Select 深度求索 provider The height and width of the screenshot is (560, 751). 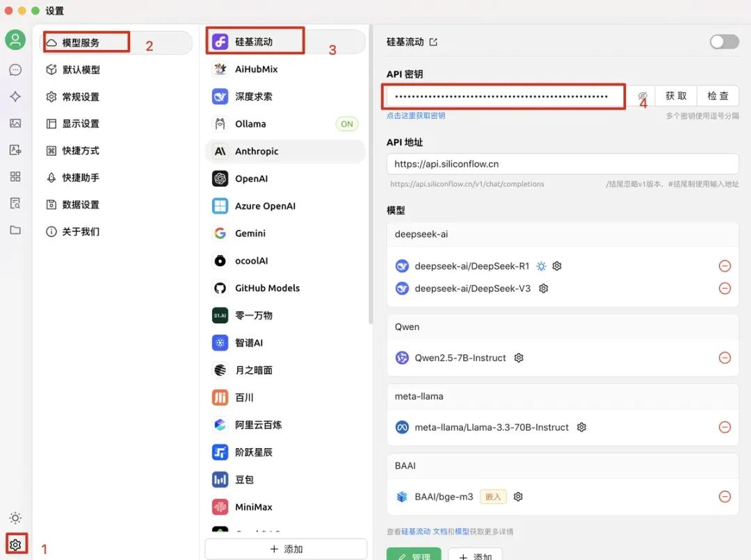click(286, 96)
